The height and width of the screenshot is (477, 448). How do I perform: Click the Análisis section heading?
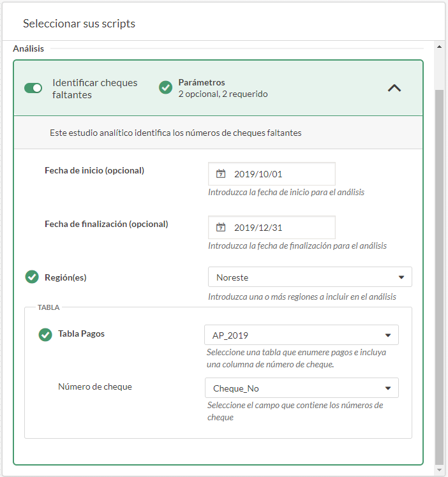click(x=28, y=48)
